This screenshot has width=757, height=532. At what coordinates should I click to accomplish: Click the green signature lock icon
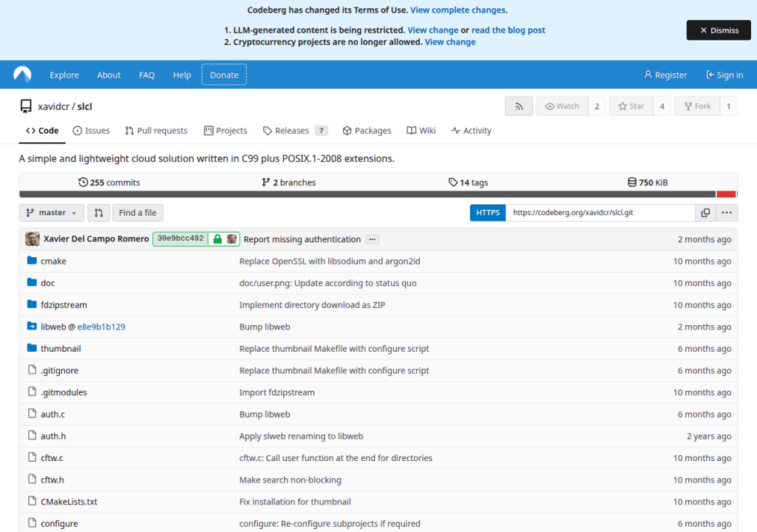218,239
